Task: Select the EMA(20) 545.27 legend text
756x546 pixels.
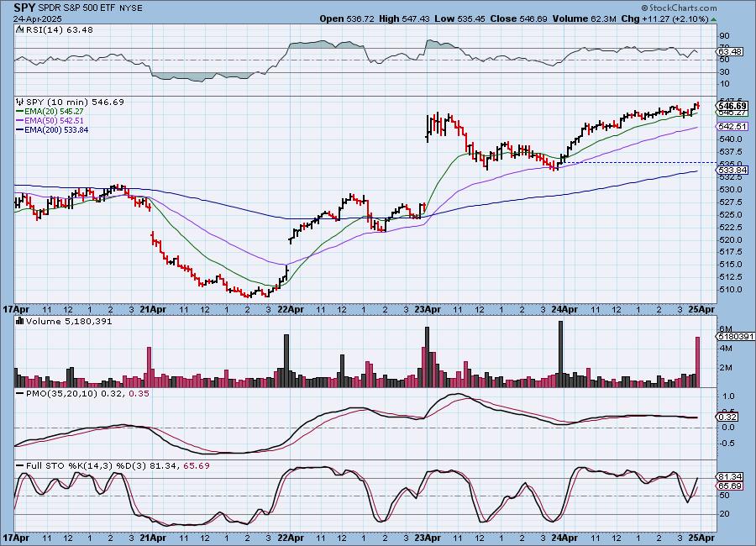Action: 54,112
